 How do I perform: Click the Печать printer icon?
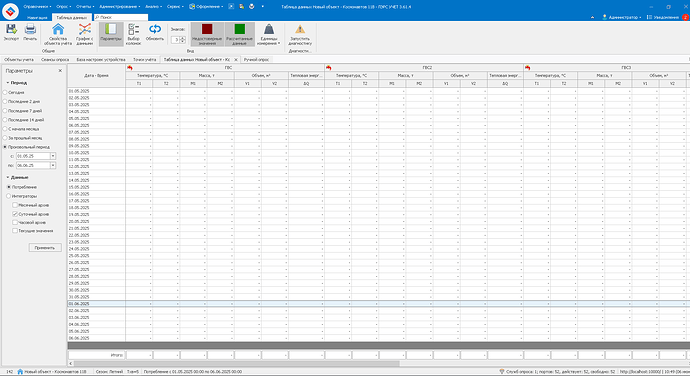30,29
